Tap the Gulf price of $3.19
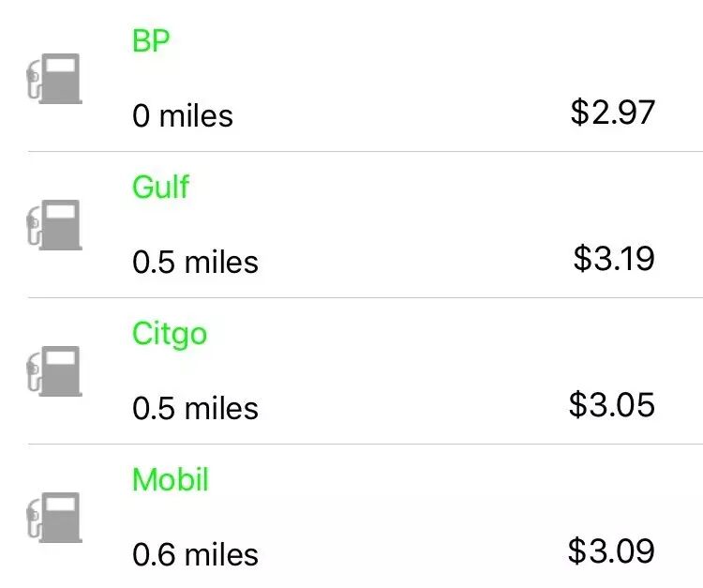Screen dimensions: 703x588 point(614,259)
